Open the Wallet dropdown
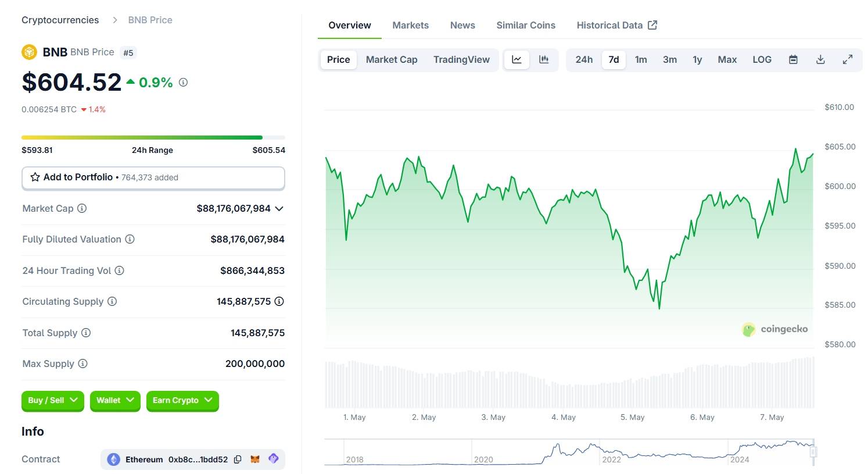The image size is (868, 474). point(115,401)
